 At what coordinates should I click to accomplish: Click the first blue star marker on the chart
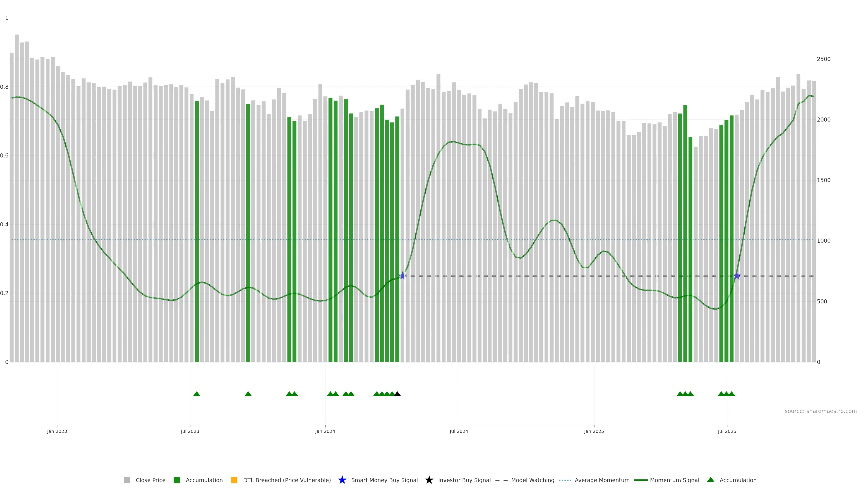coord(402,276)
